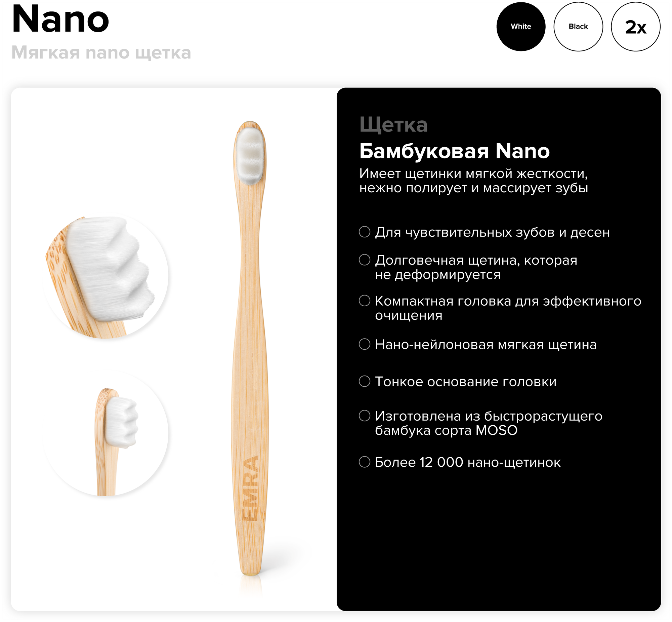Image resolution: width=672 pixels, height=622 pixels.
Task: Open the small brush head side view
Action: point(106,434)
